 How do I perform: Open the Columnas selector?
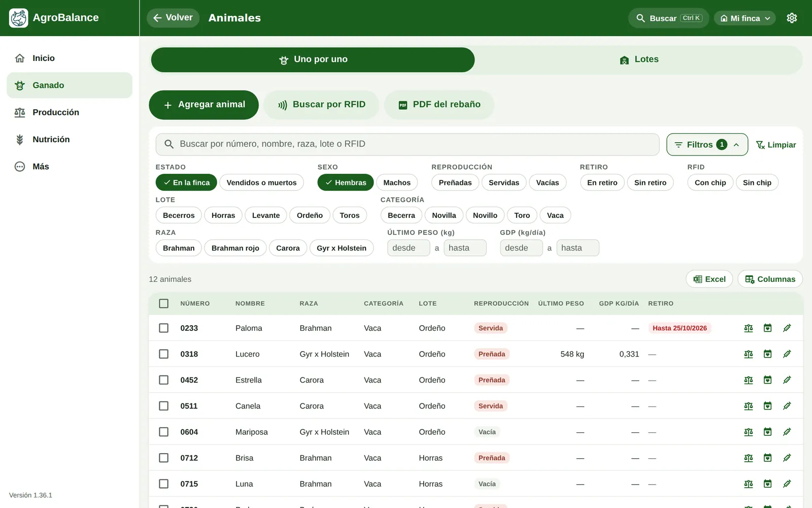770,279
